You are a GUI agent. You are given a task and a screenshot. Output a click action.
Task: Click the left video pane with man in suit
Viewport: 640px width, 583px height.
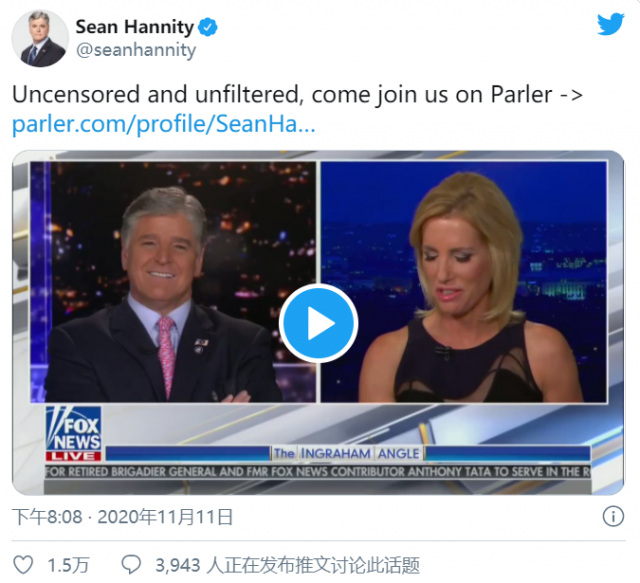tap(173, 282)
